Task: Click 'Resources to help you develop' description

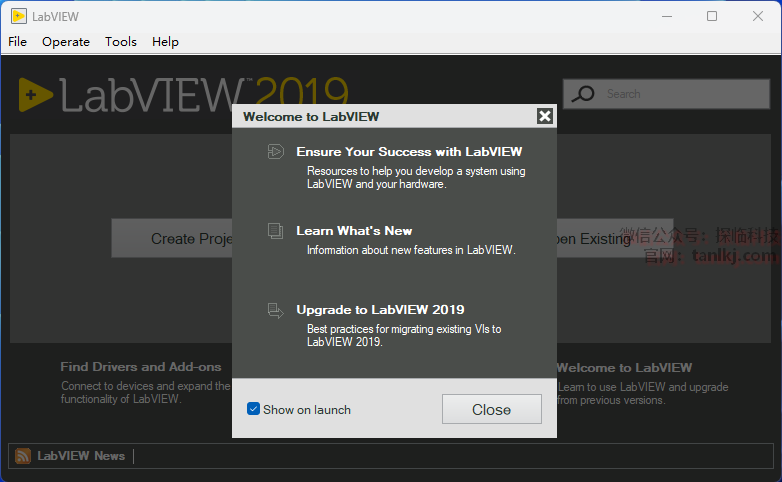Action: [416, 178]
